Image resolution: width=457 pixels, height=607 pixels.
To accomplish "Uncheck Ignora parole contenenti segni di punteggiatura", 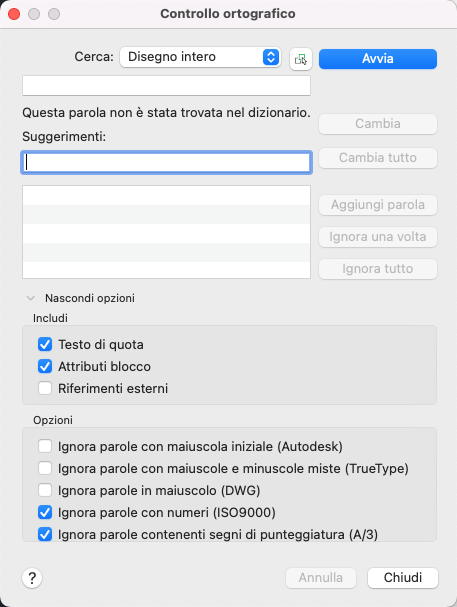I will click(45, 535).
